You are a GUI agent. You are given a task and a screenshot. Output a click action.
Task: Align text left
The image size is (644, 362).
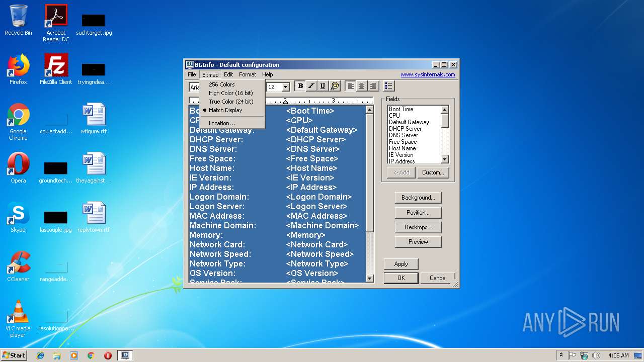point(351,86)
